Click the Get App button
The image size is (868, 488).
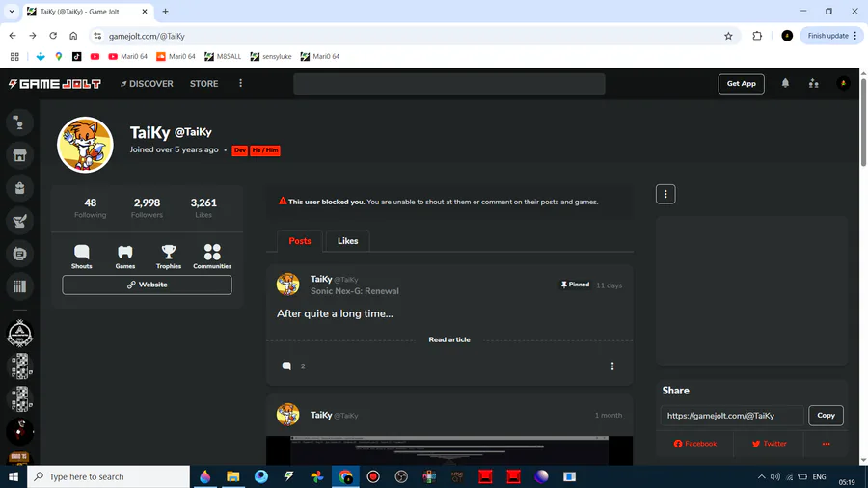click(741, 84)
